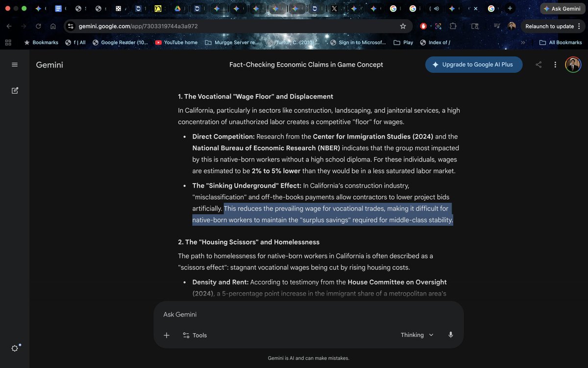The height and width of the screenshot is (368, 588).
Task: Close the tab showing X button
Action: 475,8
